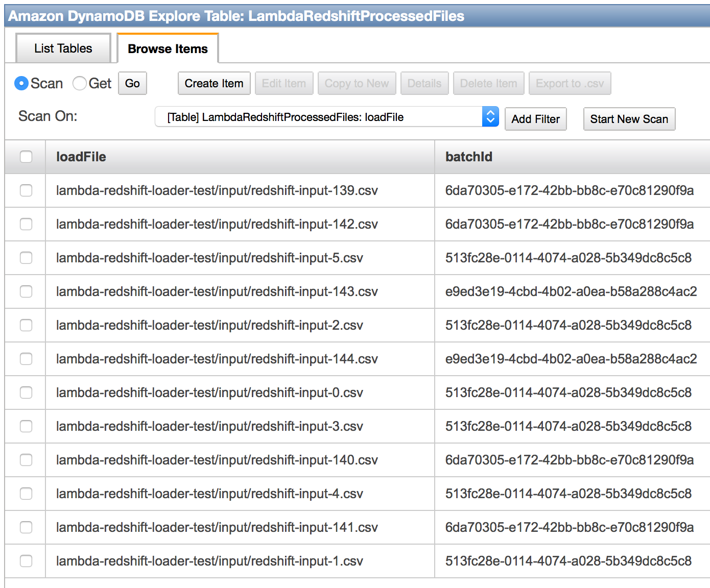
Task: Check the row for redshift-input-3.csv
Action: point(26,426)
